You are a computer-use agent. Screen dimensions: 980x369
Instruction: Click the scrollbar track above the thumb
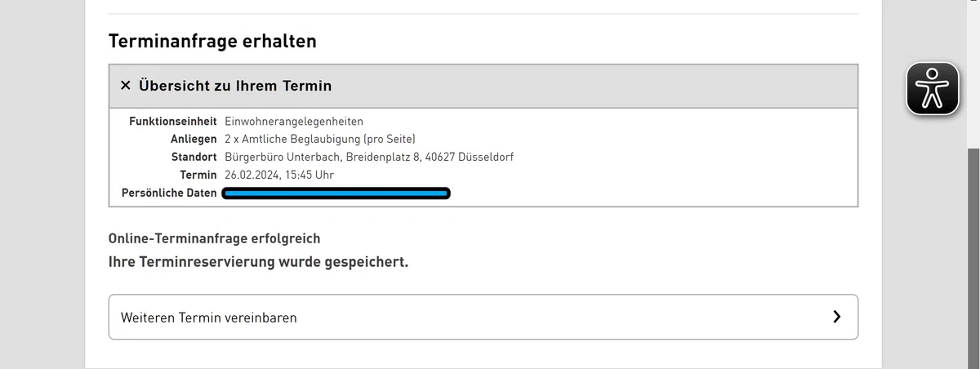(x=973, y=73)
